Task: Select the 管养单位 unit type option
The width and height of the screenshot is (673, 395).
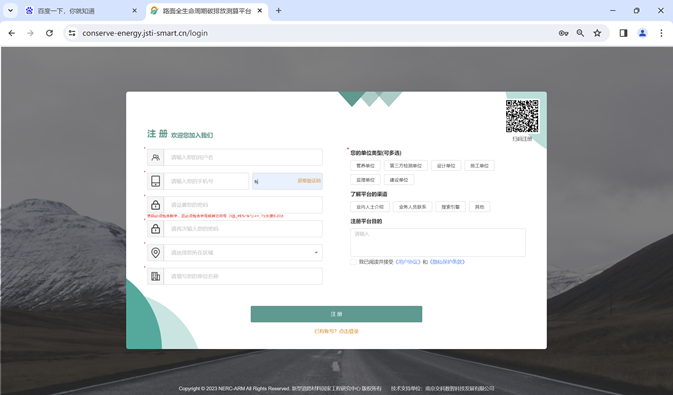Action: click(365, 166)
